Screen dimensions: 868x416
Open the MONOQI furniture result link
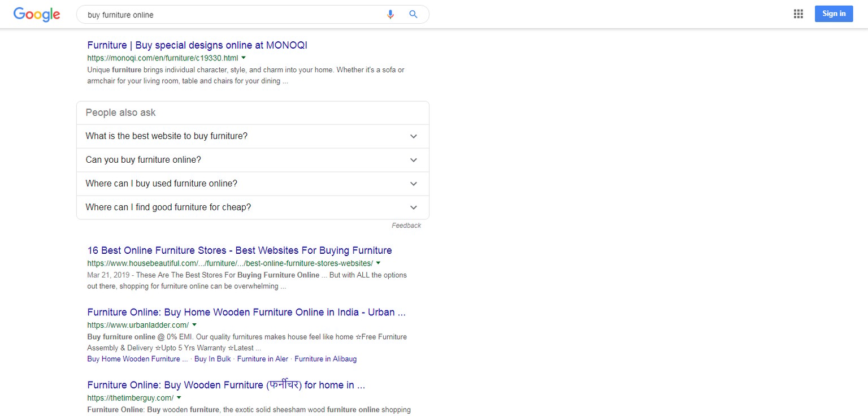[197, 45]
